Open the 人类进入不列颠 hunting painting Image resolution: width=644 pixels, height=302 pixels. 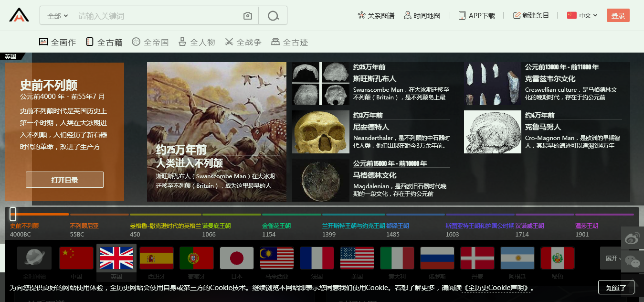[217, 132]
